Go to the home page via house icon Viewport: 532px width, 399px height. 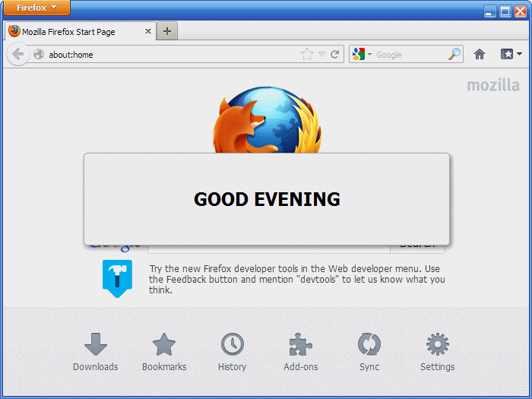[x=480, y=54]
